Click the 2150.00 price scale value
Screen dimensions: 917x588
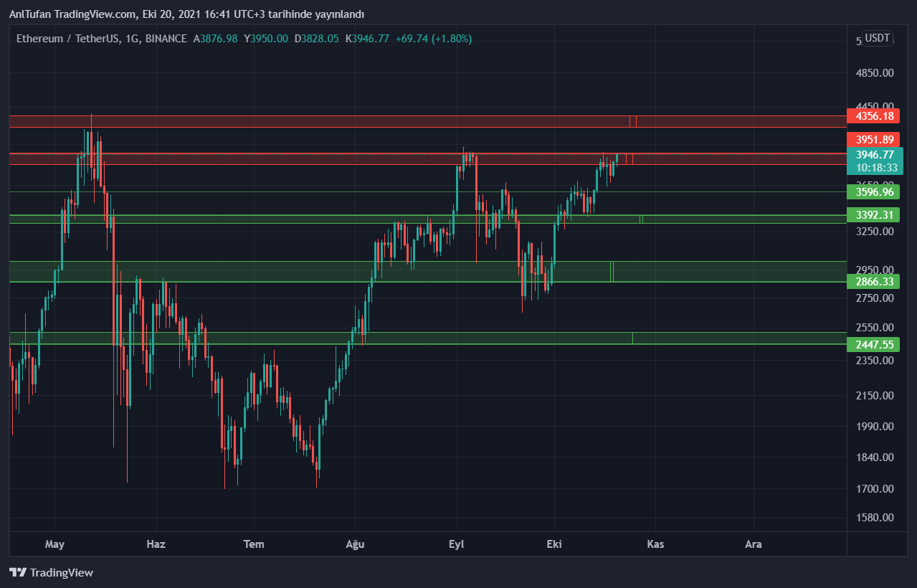875,396
